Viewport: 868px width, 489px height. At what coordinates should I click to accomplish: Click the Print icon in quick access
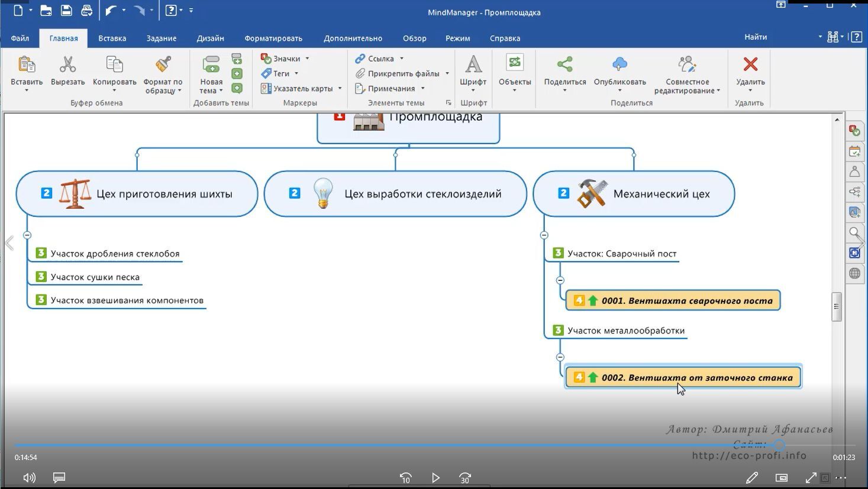[86, 10]
